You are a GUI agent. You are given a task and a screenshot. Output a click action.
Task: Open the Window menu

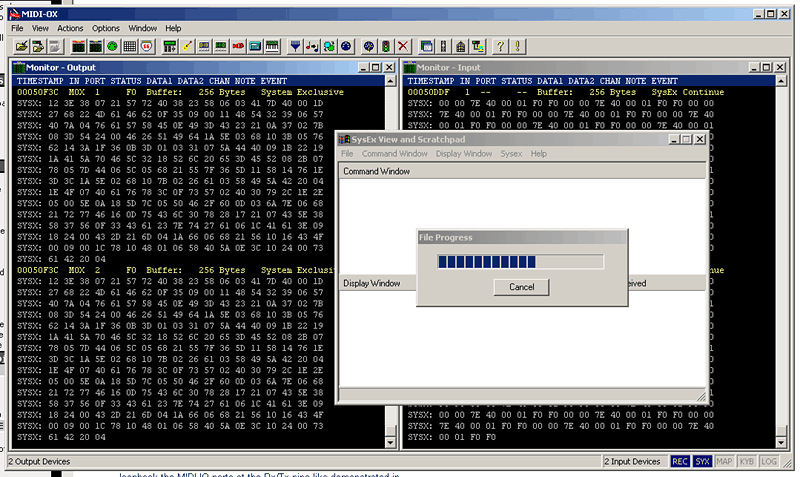pos(142,28)
